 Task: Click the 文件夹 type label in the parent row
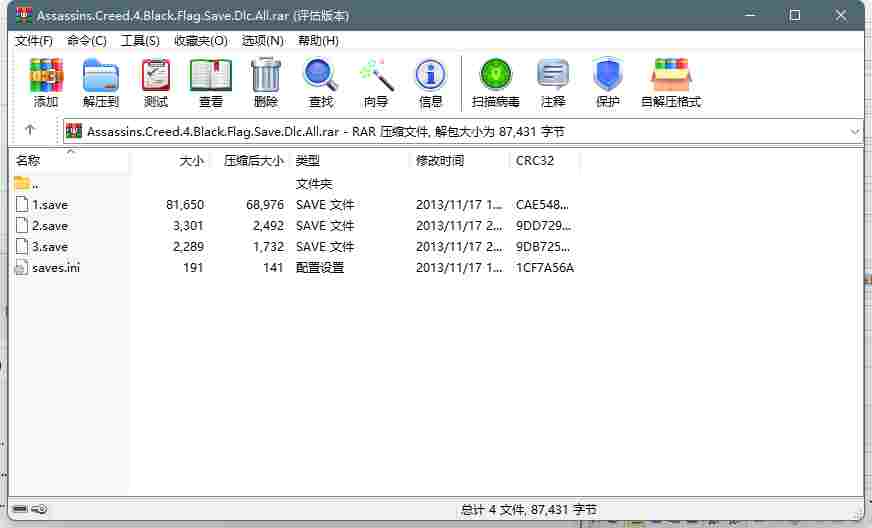[314, 184]
